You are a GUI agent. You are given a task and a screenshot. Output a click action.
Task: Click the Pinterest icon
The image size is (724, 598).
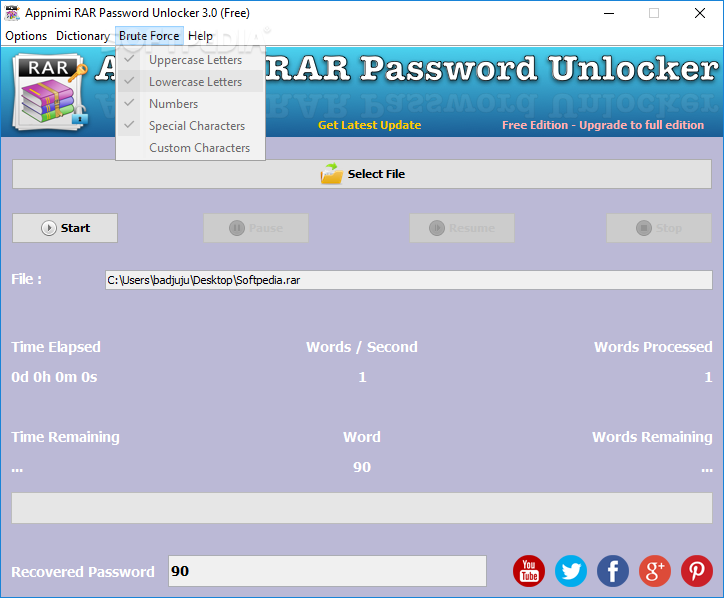tap(697, 571)
